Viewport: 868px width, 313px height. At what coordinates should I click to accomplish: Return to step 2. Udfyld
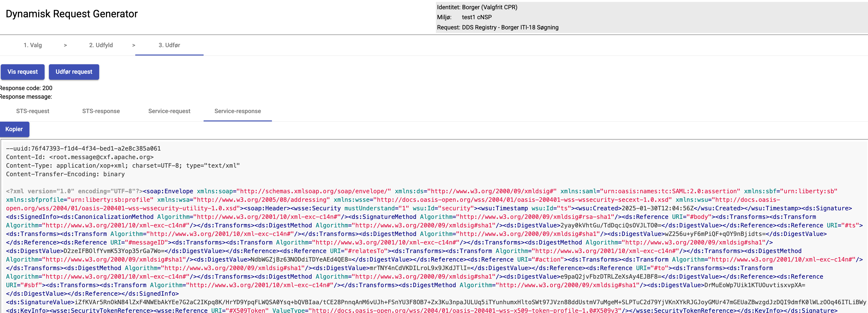click(x=101, y=45)
